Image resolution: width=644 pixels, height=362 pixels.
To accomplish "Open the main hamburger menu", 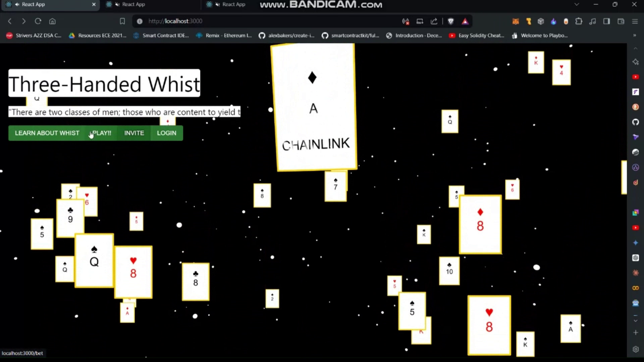I will [x=635, y=21].
